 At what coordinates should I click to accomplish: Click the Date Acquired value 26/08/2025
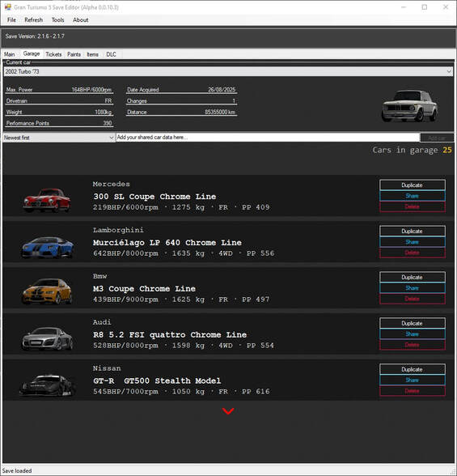[x=222, y=90]
